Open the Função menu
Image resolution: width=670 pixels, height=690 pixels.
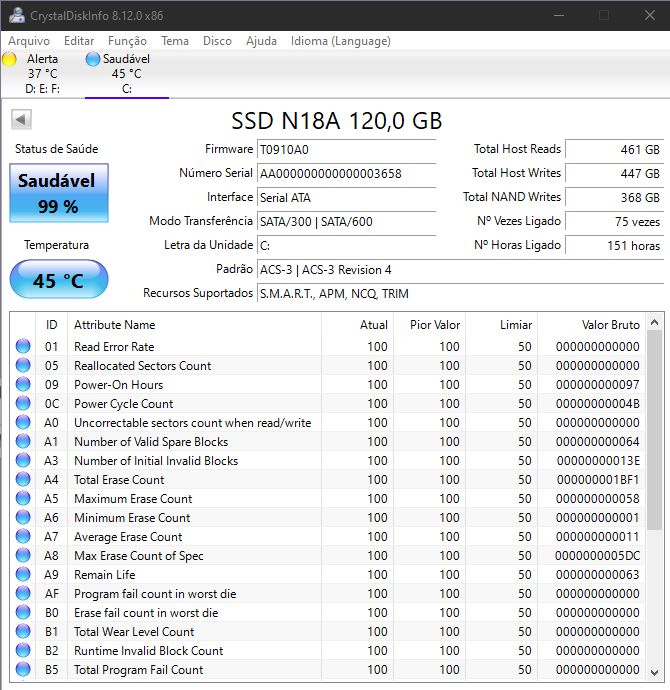(x=128, y=41)
